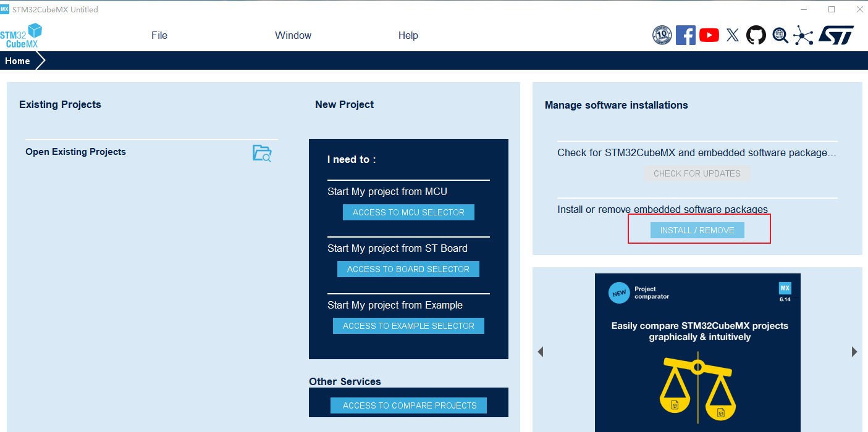Image resolution: width=868 pixels, height=432 pixels.
Task: Click ACCESS TO EXAMPLE SELECTOR button
Action: 408,326
